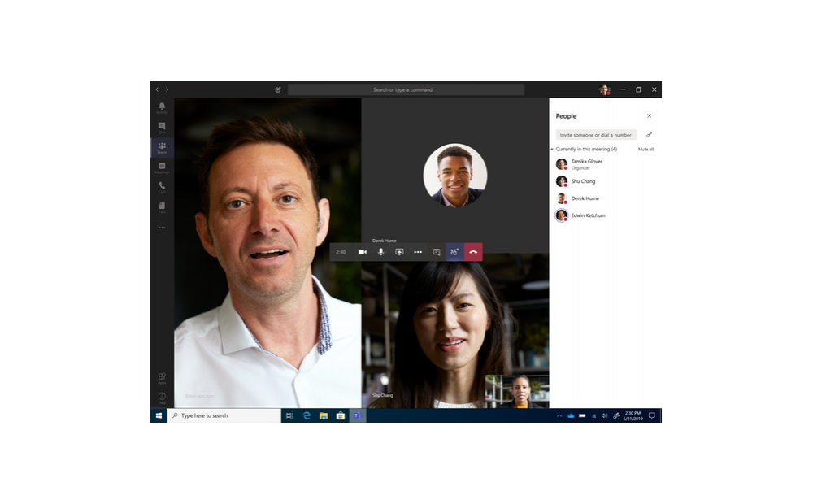This screenshot has height=504, width=813.
Task: Expand more apps ellipsis in sidebar
Action: [x=162, y=228]
